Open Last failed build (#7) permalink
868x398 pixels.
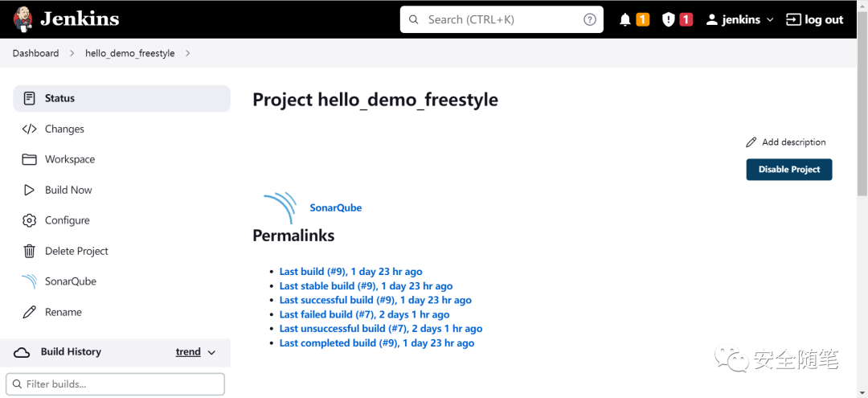(364, 314)
